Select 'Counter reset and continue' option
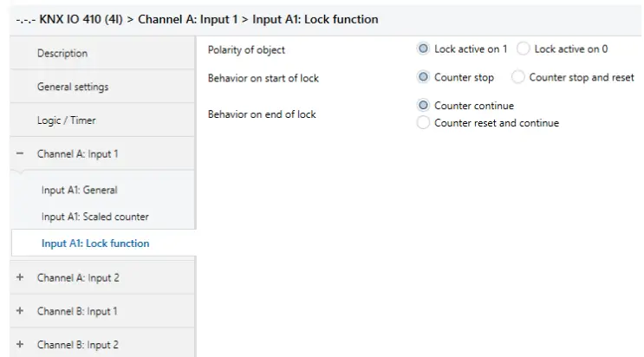This screenshot has height=357, width=644. coord(423,123)
